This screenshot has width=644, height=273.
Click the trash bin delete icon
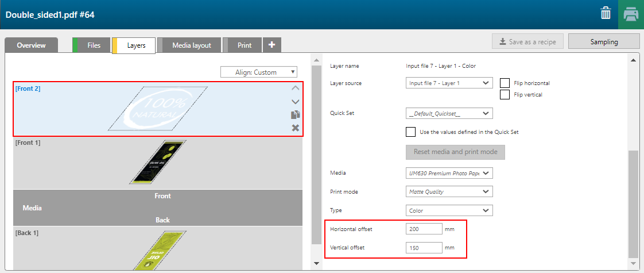point(606,14)
